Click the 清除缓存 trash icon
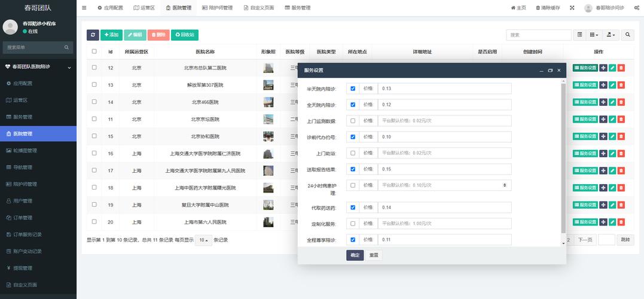The height and width of the screenshot is (299, 644). (x=538, y=8)
